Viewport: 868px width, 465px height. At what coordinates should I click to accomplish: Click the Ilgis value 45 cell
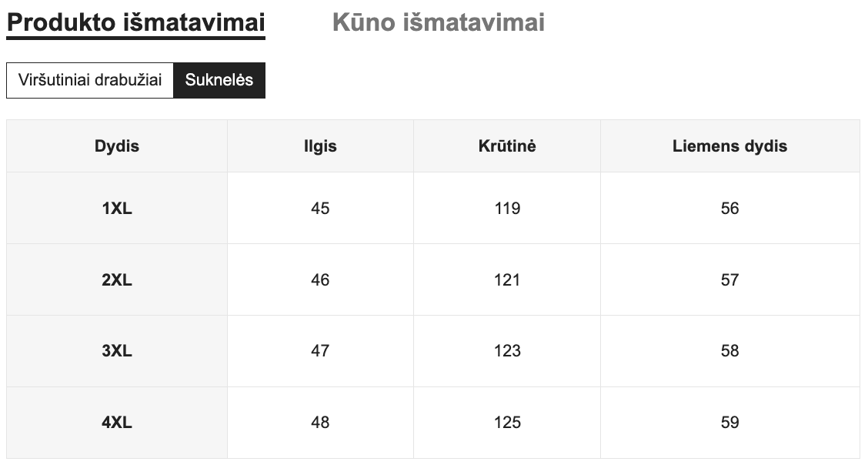tap(320, 208)
